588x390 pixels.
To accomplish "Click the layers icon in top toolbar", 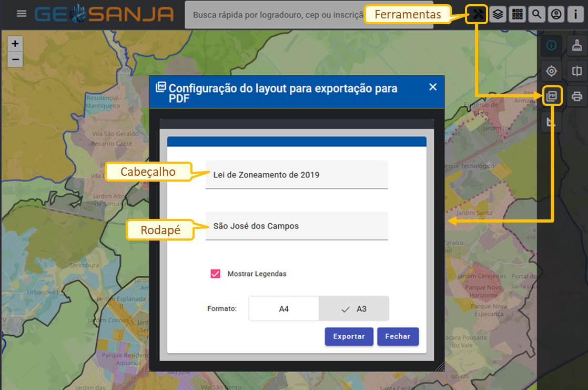I will pyautogui.click(x=496, y=14).
